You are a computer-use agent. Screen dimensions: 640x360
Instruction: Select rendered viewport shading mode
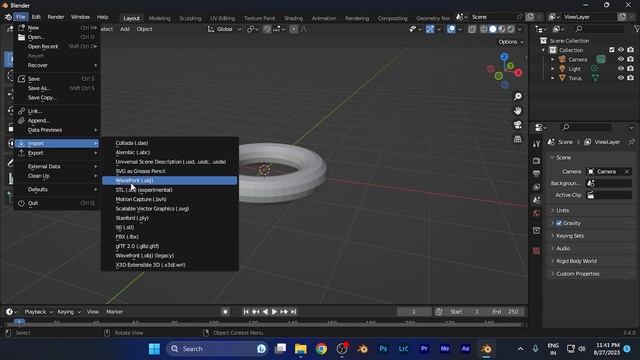pos(511,29)
